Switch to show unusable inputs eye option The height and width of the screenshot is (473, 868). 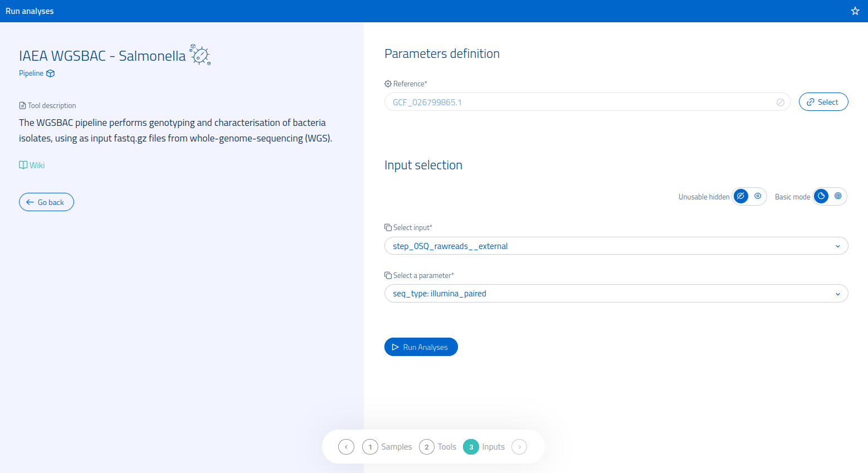[758, 196]
